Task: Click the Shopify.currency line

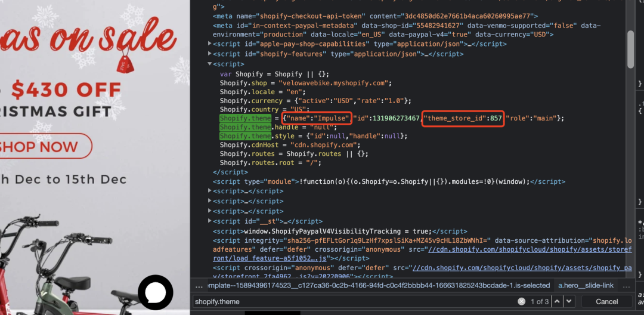Action: coord(315,101)
